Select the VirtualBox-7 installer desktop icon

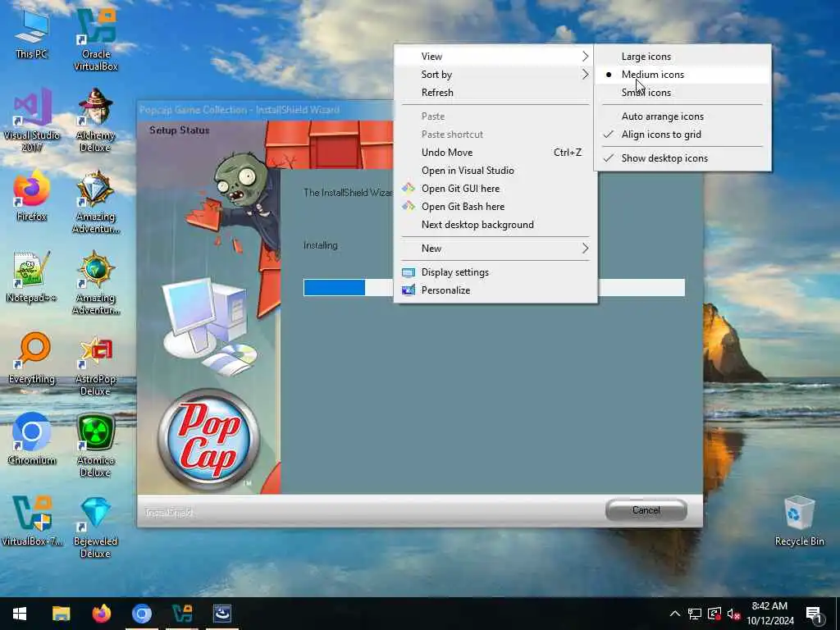pyautogui.click(x=32, y=521)
